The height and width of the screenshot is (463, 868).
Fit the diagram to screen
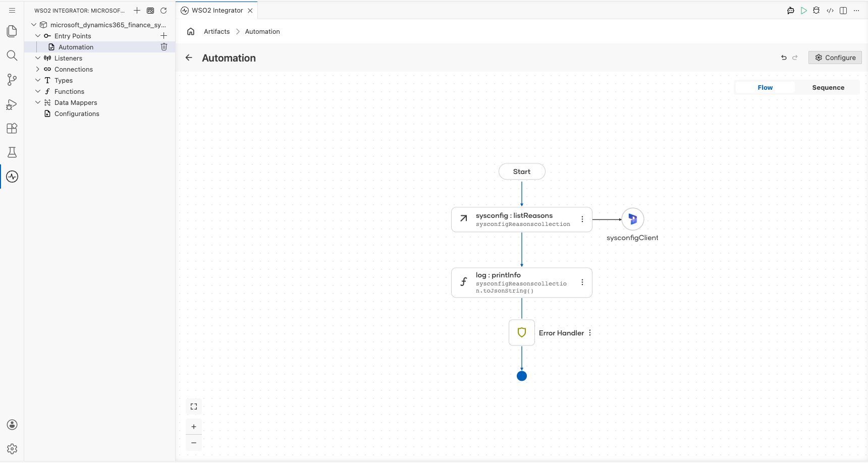194,407
